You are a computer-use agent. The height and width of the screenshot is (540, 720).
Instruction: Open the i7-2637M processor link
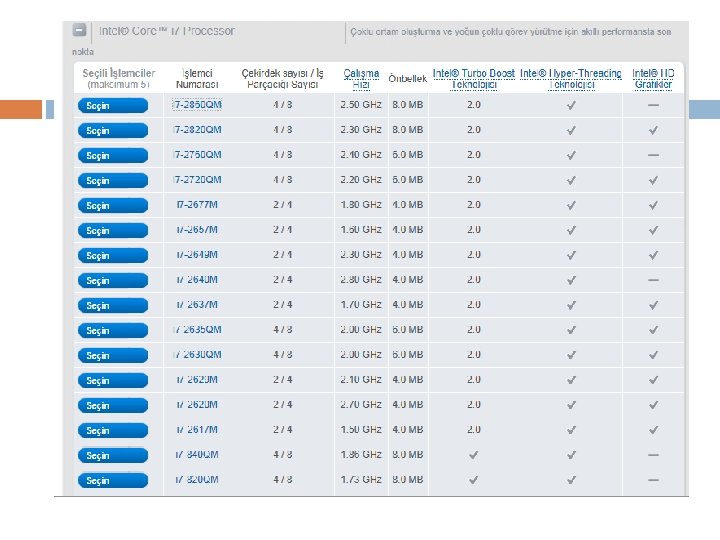(197, 304)
